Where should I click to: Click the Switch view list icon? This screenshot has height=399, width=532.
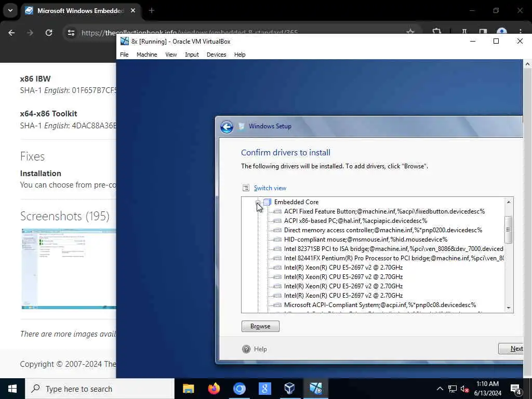pos(246,188)
